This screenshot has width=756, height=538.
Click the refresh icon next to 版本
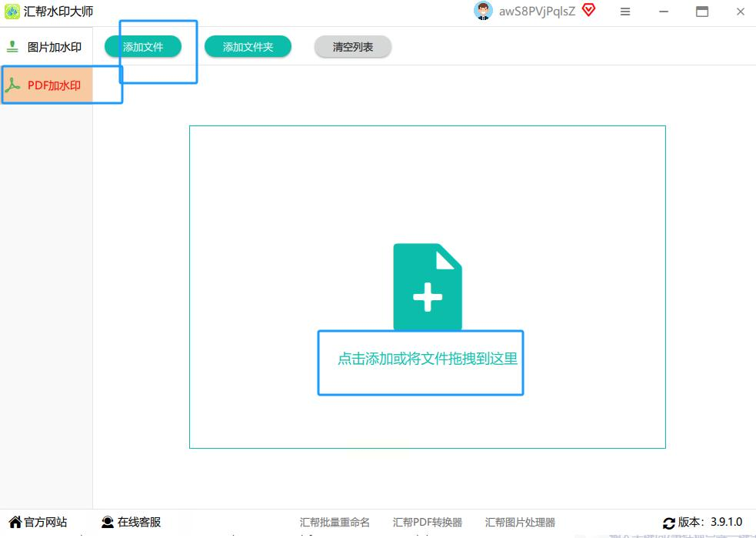click(x=669, y=523)
